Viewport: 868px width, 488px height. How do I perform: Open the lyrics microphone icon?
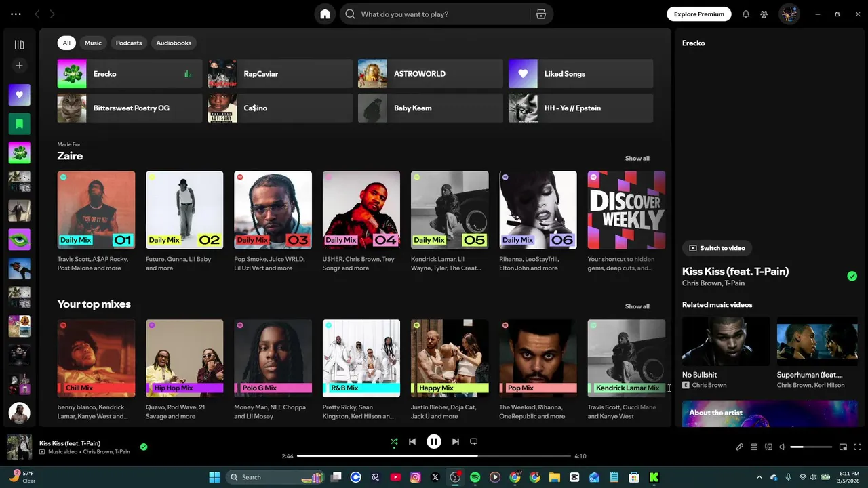pyautogui.click(x=740, y=447)
